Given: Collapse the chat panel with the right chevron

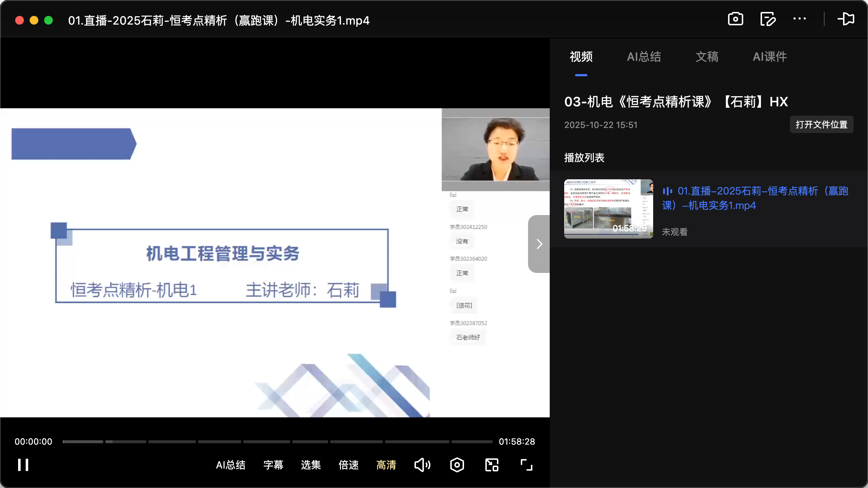Looking at the screenshot, I should point(539,244).
